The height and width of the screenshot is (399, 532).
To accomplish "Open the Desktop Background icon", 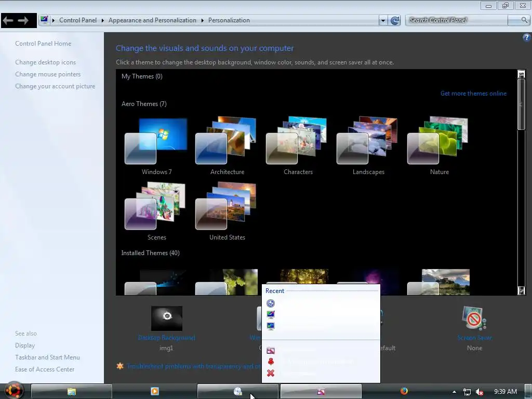I will [167, 318].
